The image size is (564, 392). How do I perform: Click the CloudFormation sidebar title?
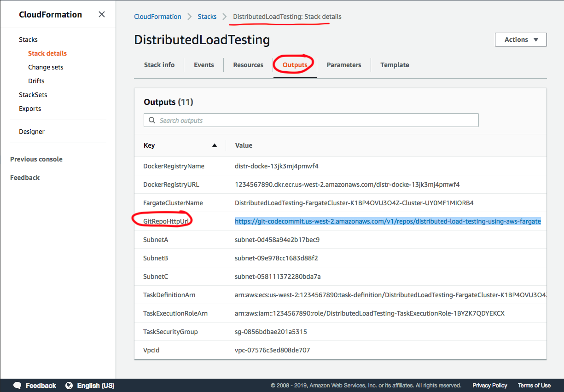51,15
